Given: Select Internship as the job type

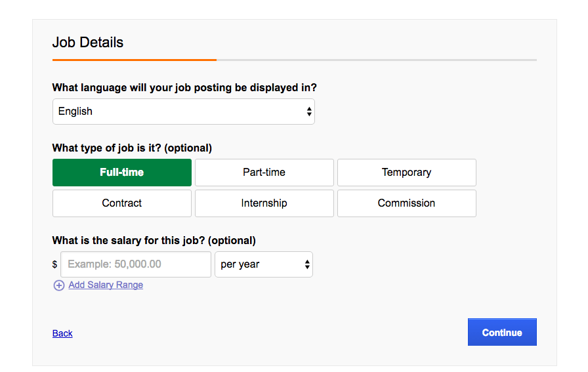Looking at the screenshot, I should click(x=264, y=203).
